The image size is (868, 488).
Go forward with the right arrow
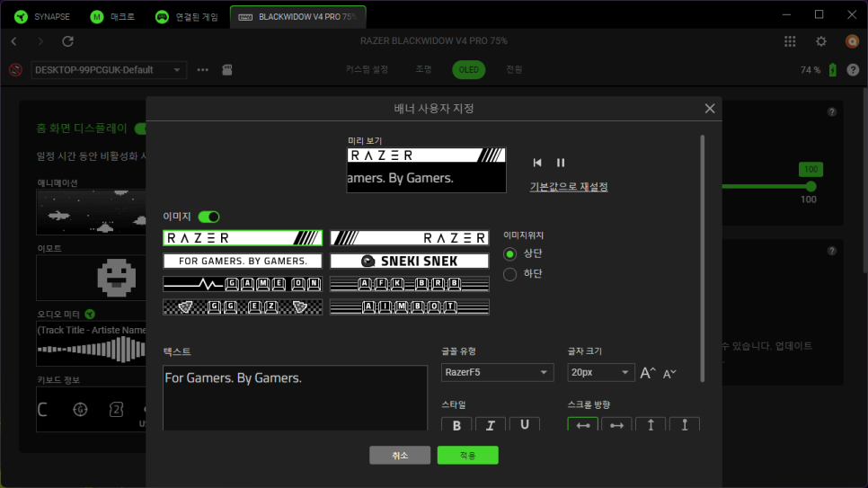click(x=40, y=41)
